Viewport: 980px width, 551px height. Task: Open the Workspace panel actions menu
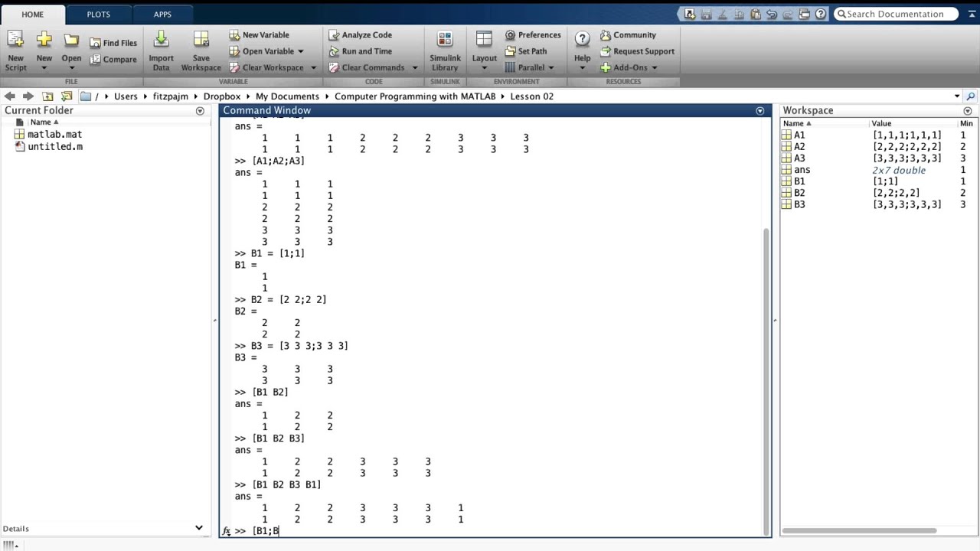pos(968,111)
